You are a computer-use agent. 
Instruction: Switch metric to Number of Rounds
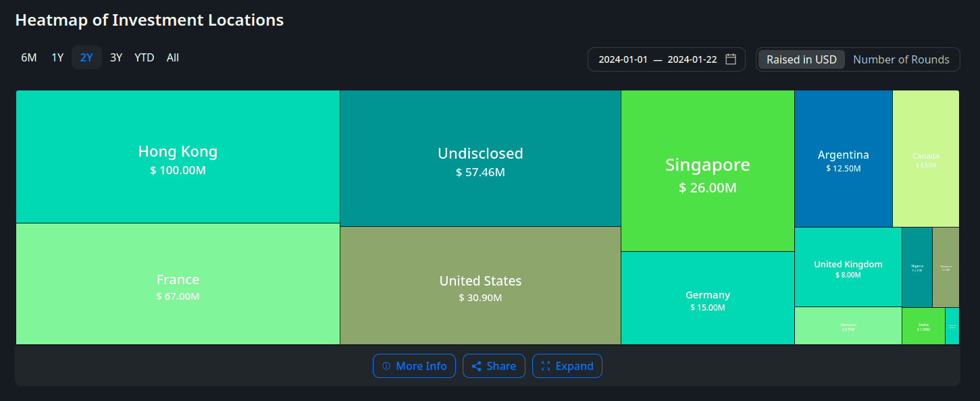click(902, 59)
